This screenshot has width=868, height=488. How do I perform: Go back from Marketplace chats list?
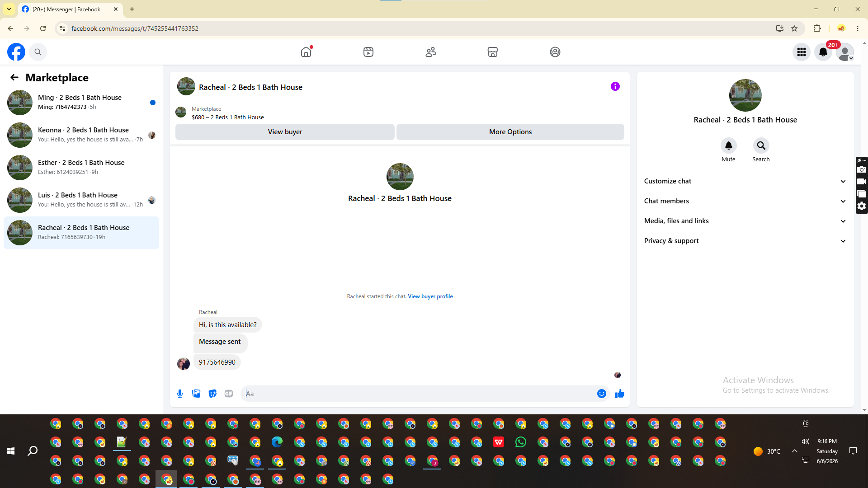14,77
